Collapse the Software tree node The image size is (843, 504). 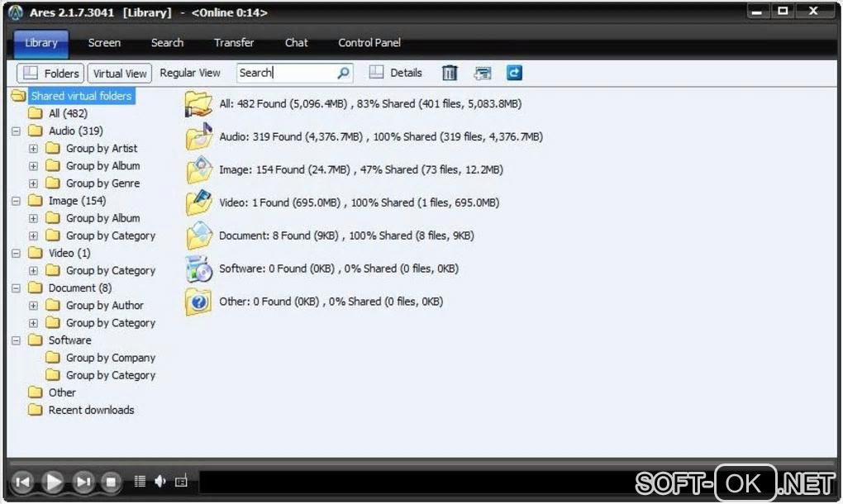[x=17, y=340]
